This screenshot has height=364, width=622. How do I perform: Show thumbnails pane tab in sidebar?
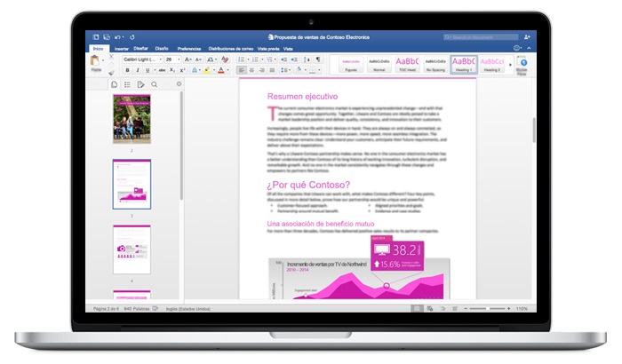tap(115, 84)
